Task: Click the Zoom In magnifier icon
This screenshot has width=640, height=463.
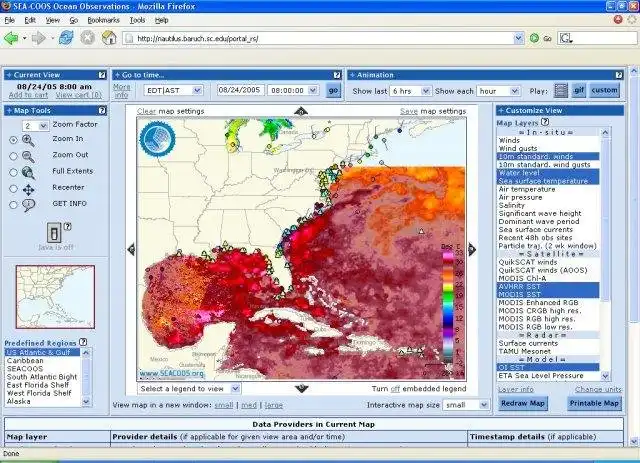Action: (x=28, y=140)
